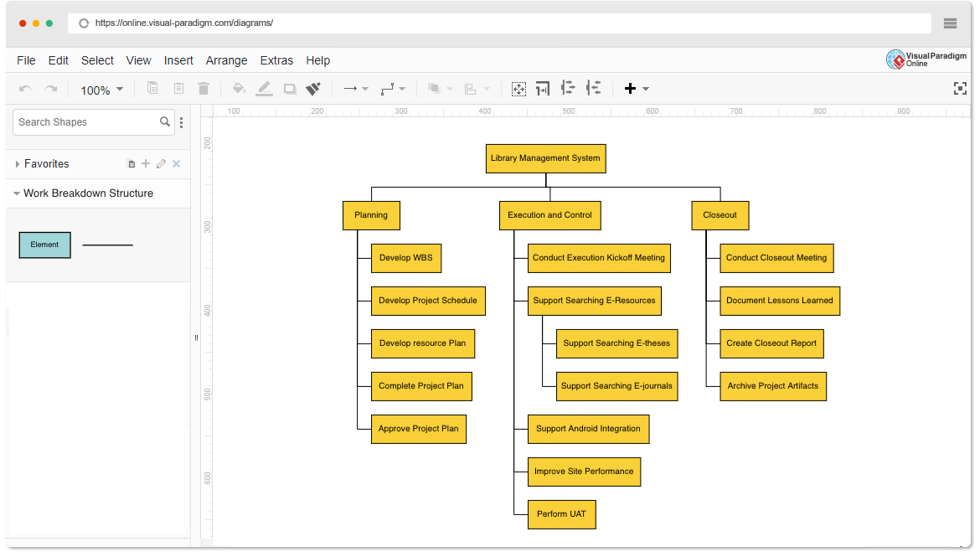
Task: Open the insert plus dropdown caret
Action: click(646, 89)
